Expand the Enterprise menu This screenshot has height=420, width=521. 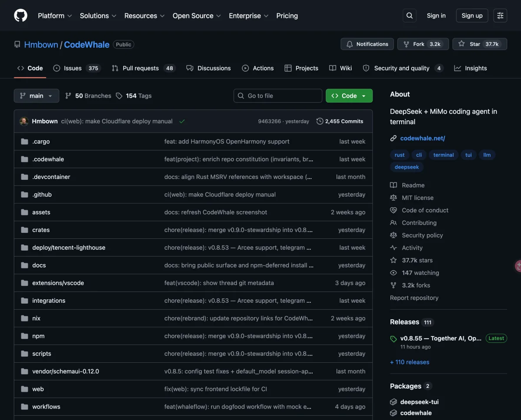click(x=249, y=16)
